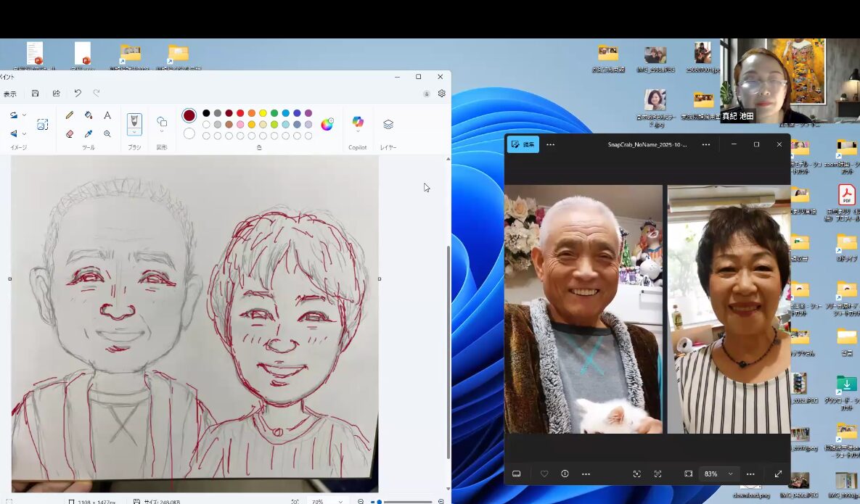Pick the red color swatch
The width and height of the screenshot is (860, 504).
pyautogui.click(x=240, y=113)
